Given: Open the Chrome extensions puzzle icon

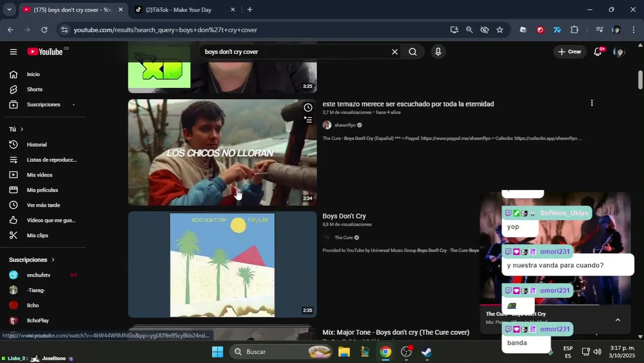Looking at the screenshot, I should click(574, 30).
